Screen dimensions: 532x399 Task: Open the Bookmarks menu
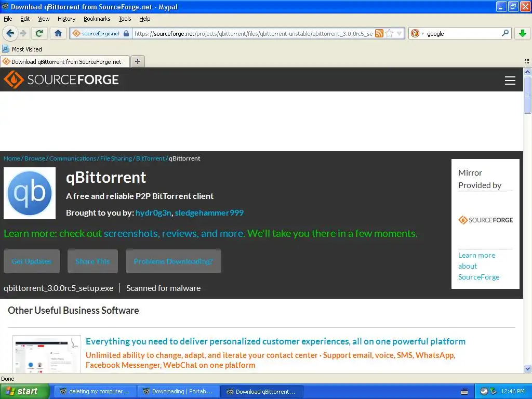pyautogui.click(x=97, y=19)
